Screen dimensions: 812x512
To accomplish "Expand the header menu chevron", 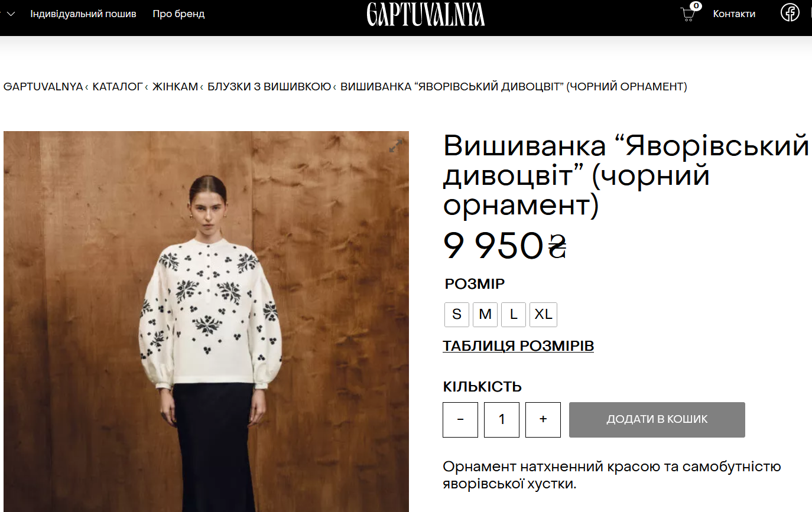I will tap(11, 14).
